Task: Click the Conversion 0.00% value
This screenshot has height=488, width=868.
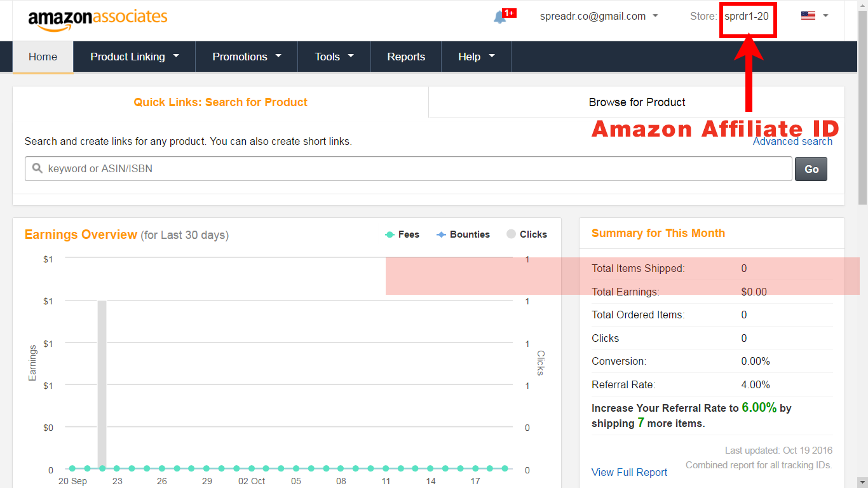Action: point(756,361)
